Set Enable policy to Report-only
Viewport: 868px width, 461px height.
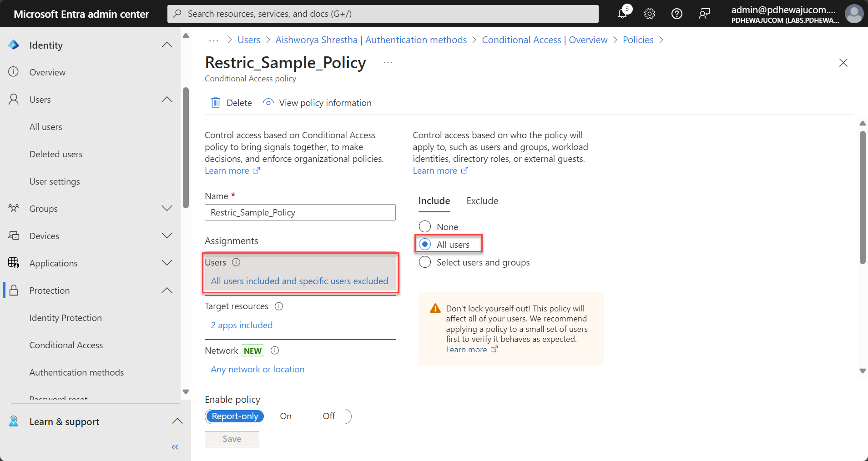click(x=235, y=416)
